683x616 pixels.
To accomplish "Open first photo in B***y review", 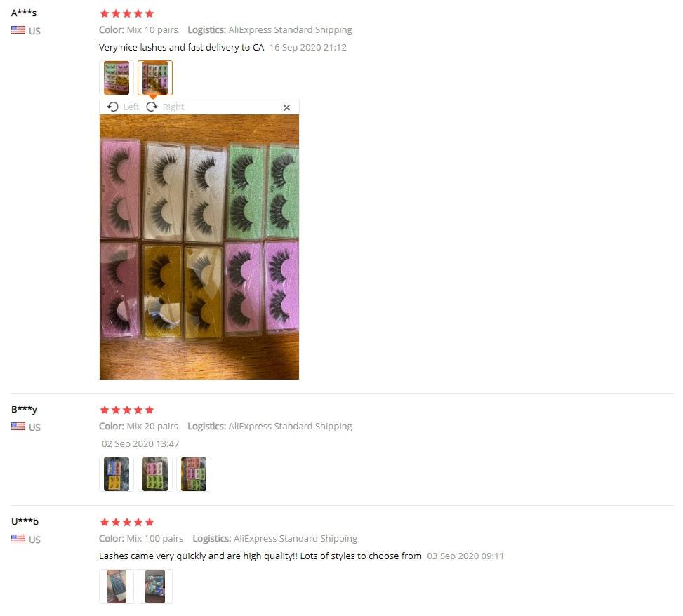I will (x=117, y=474).
